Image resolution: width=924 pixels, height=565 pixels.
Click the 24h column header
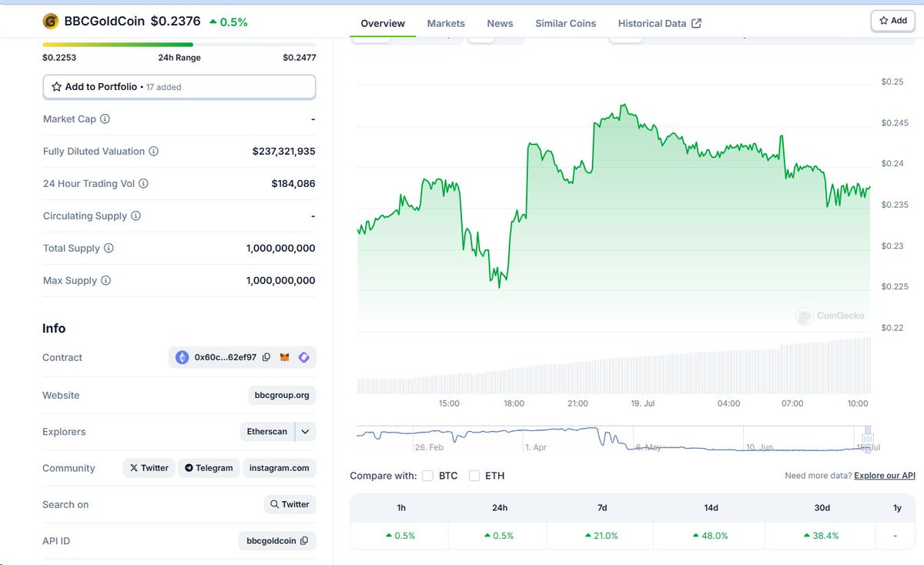pos(499,508)
